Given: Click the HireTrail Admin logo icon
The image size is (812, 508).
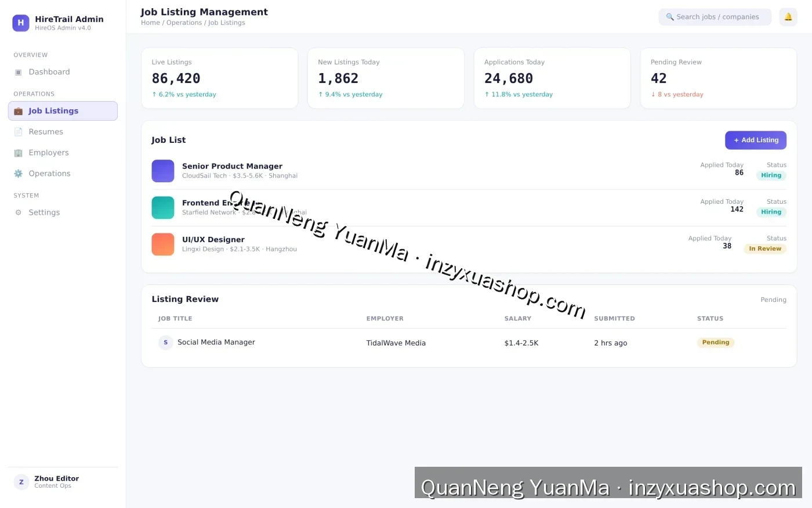Looking at the screenshot, I should click(x=21, y=23).
